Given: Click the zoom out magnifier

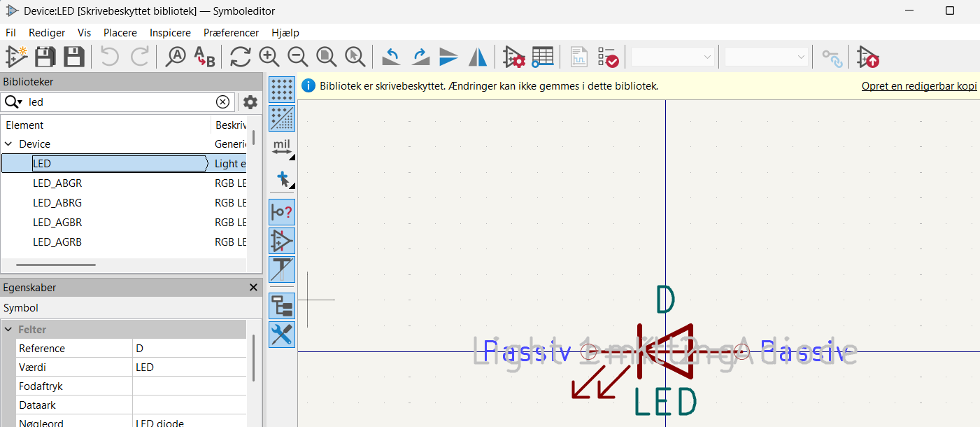Looking at the screenshot, I should [297, 57].
